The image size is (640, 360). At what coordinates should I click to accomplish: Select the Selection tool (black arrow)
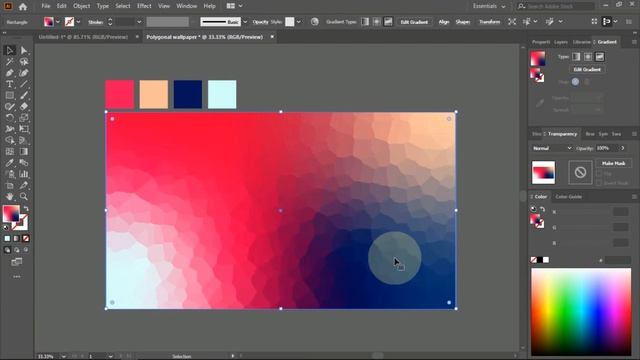tap(9, 50)
